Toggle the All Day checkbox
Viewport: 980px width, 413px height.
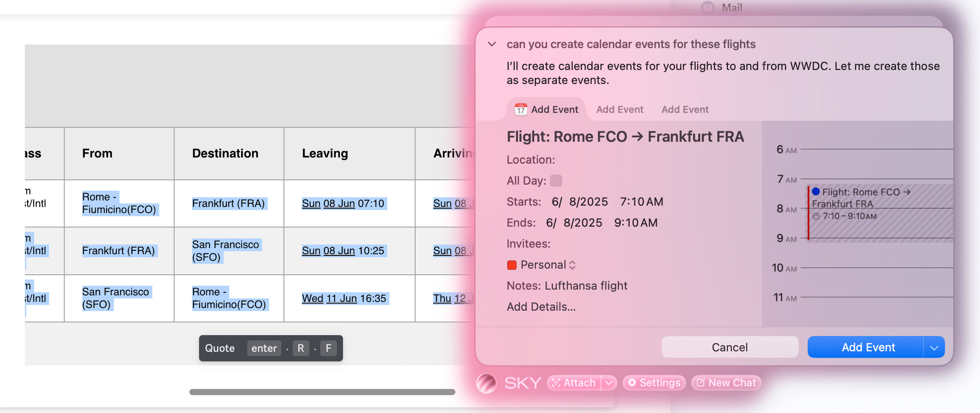pyautogui.click(x=556, y=180)
